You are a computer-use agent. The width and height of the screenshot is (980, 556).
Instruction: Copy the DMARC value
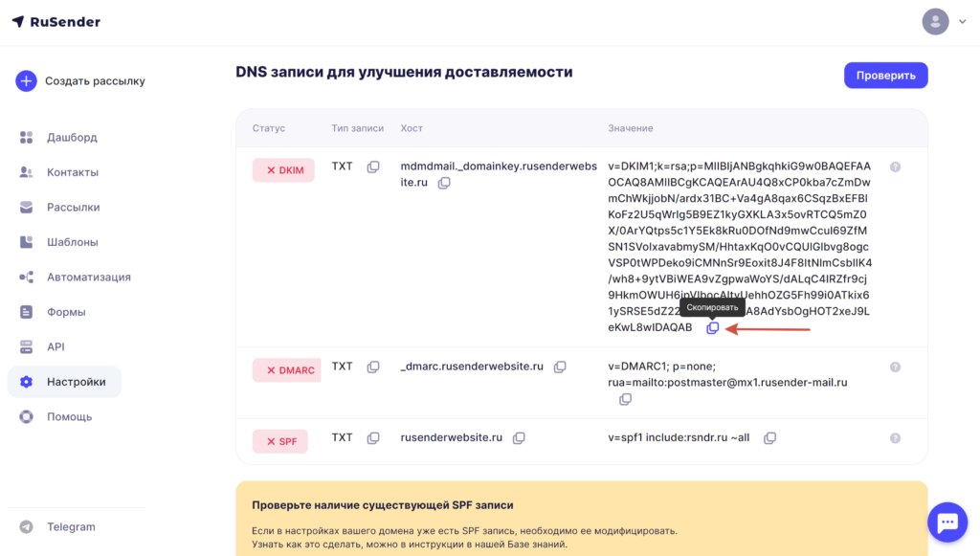pyautogui.click(x=625, y=399)
